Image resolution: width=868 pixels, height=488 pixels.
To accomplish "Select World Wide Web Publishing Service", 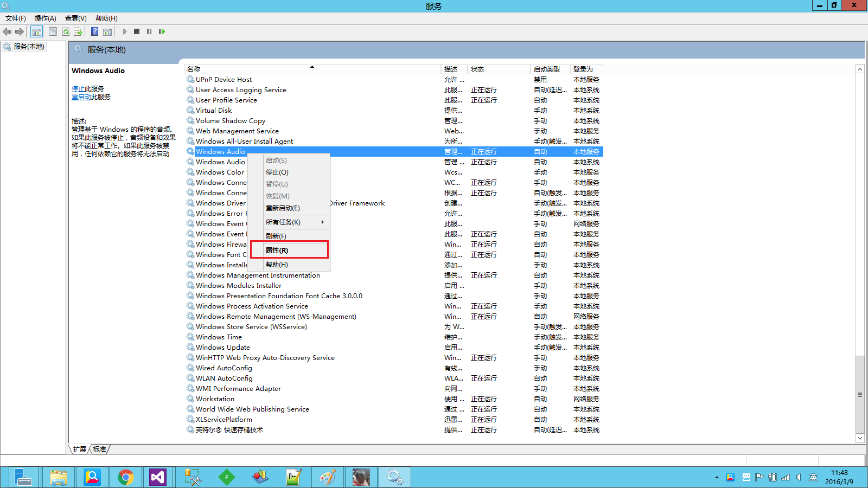I will [394, 409].
